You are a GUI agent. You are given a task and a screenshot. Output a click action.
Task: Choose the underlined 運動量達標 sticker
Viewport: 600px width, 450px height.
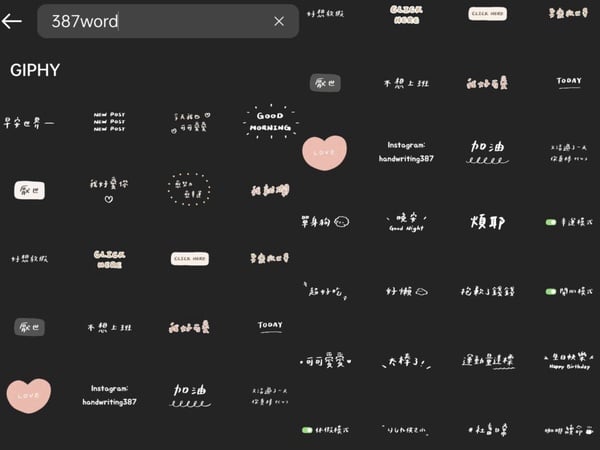pyautogui.click(x=488, y=361)
